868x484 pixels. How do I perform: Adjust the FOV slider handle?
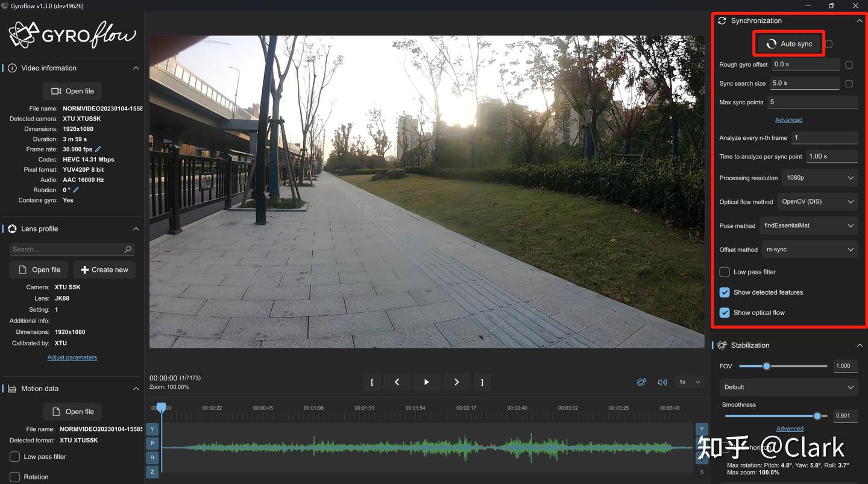766,366
